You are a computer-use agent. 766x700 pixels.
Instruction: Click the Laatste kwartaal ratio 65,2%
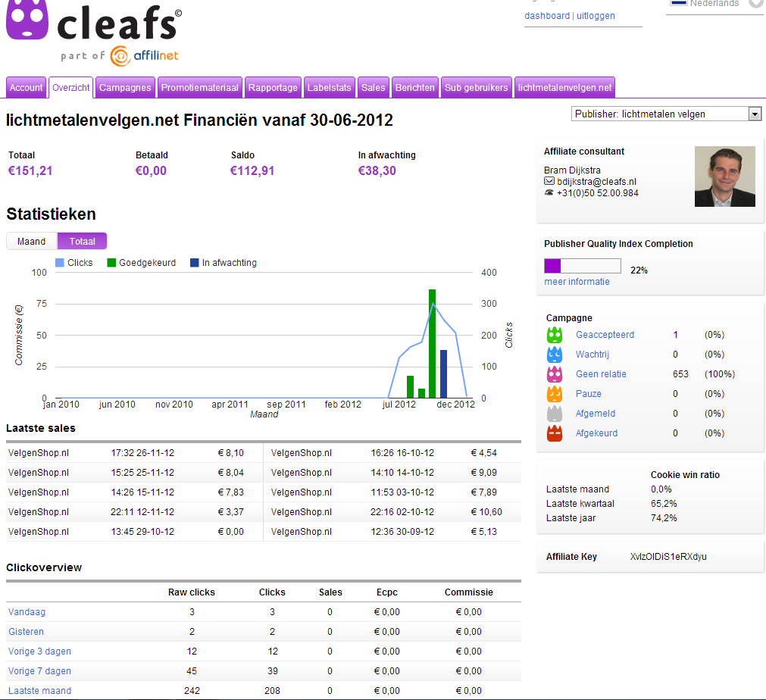(x=664, y=504)
